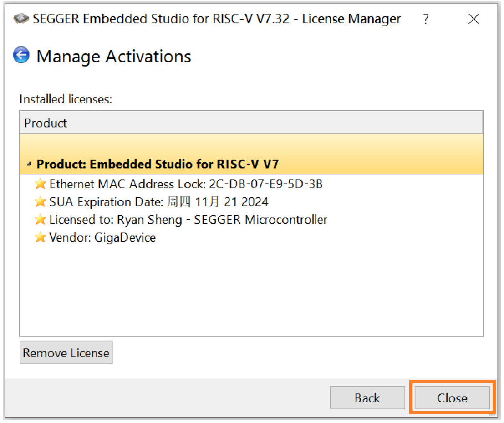The height and width of the screenshot is (423, 504).
Task: Open help with the question mark button
Action: (426, 19)
